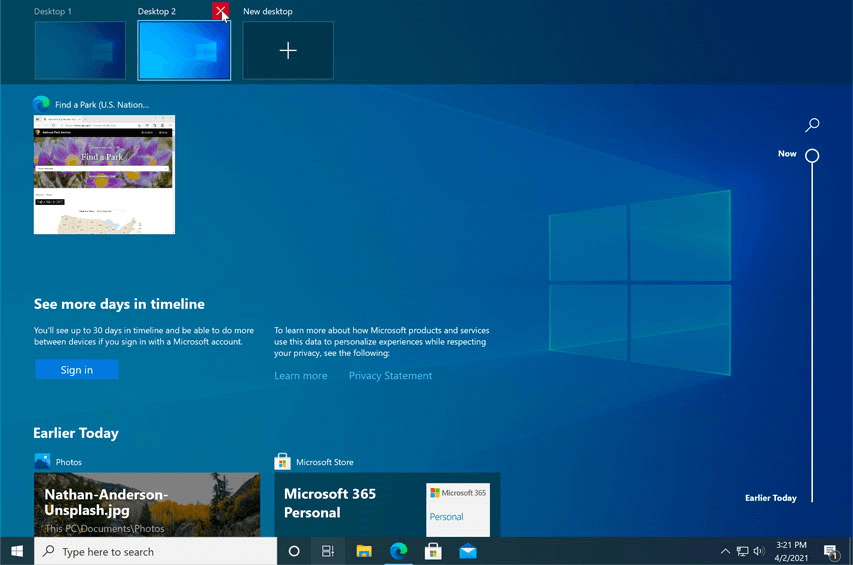This screenshot has width=853, height=565.
Task: Open the Mail app from taskbar
Action: coord(467,551)
